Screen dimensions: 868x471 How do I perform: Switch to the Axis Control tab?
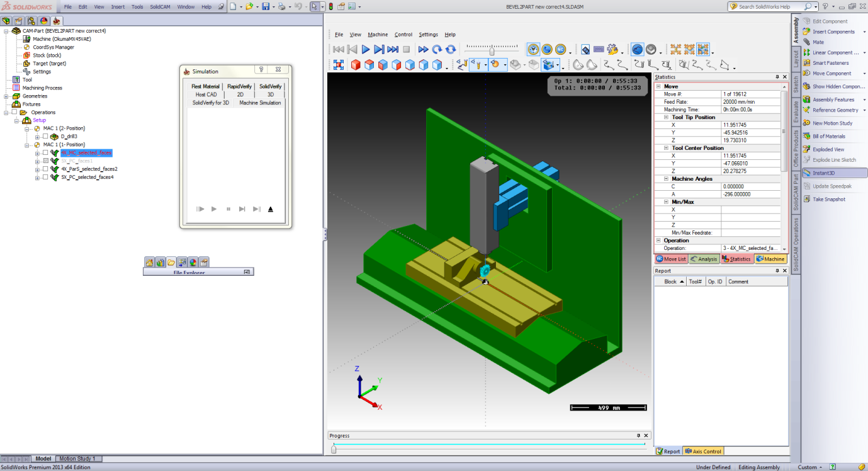704,451
